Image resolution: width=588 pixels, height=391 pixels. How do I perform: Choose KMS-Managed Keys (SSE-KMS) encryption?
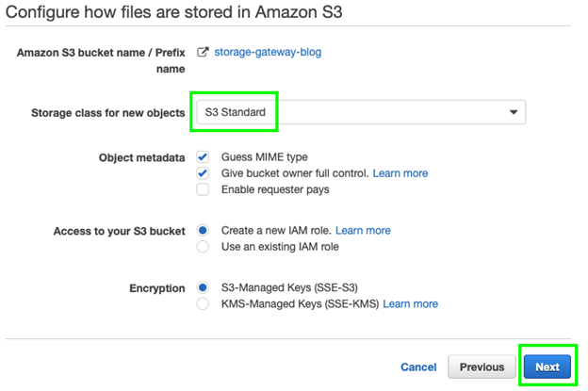point(203,304)
